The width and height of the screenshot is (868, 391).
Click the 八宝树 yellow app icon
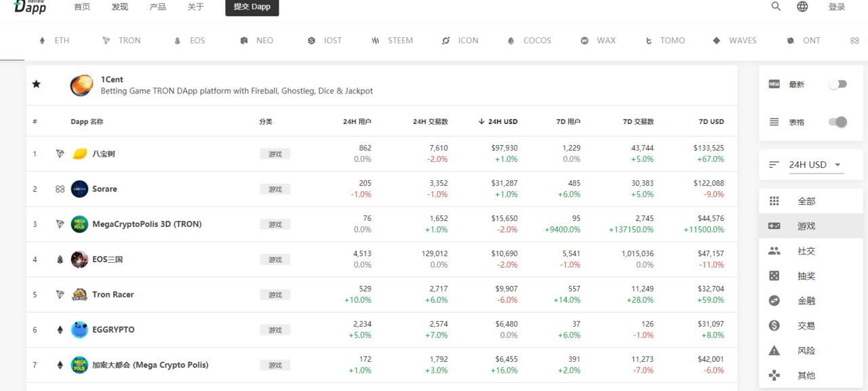(x=79, y=154)
